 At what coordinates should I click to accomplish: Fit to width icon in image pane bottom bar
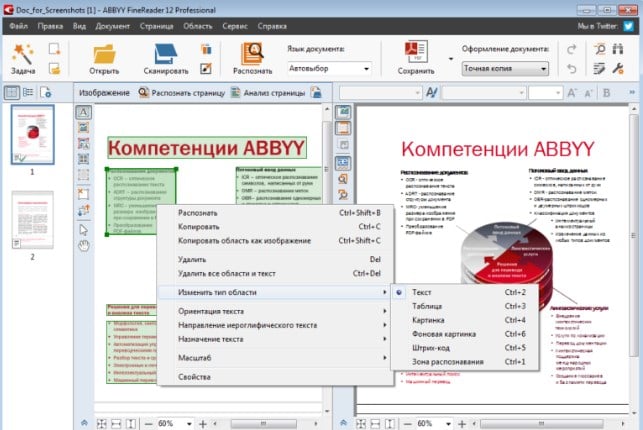click(x=116, y=424)
